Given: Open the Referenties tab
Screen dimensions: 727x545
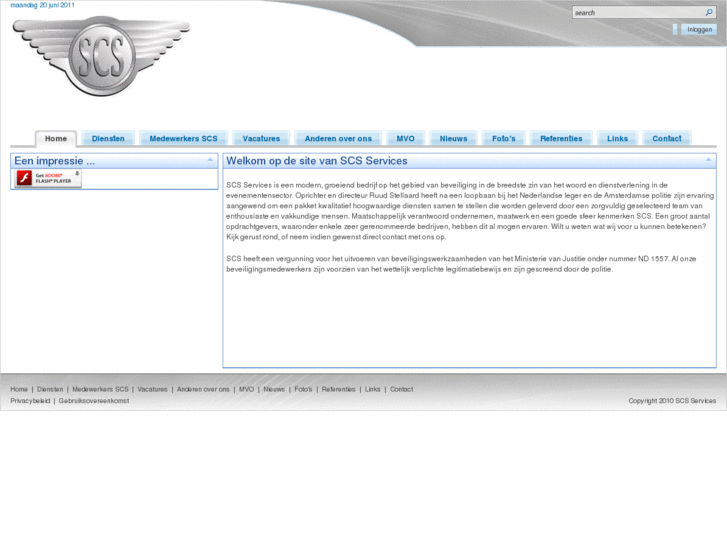Looking at the screenshot, I should pyautogui.click(x=561, y=138).
